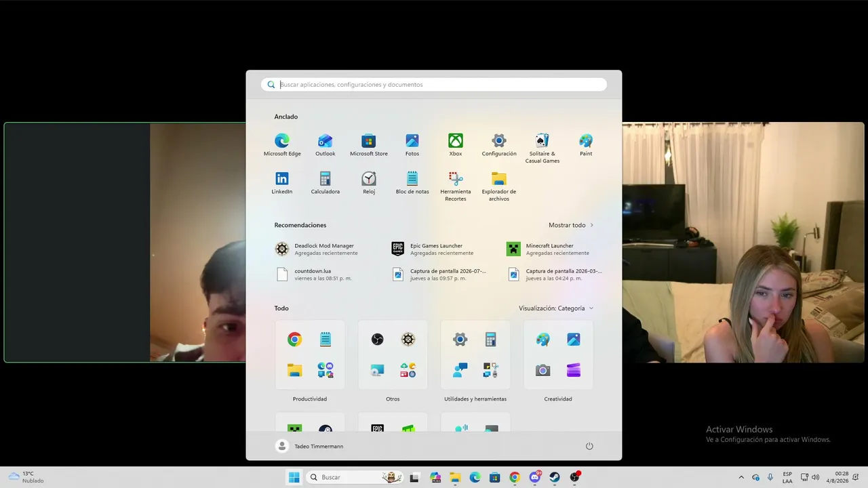Viewport: 868px width, 488px height.
Task: Open Notepad in the Productividad category
Action: [325, 340]
